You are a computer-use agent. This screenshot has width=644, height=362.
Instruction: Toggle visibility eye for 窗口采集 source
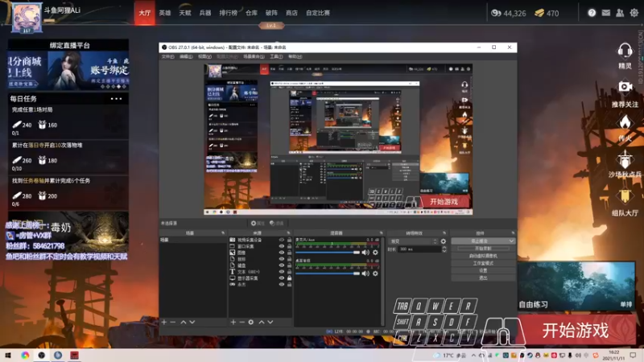[x=281, y=246]
